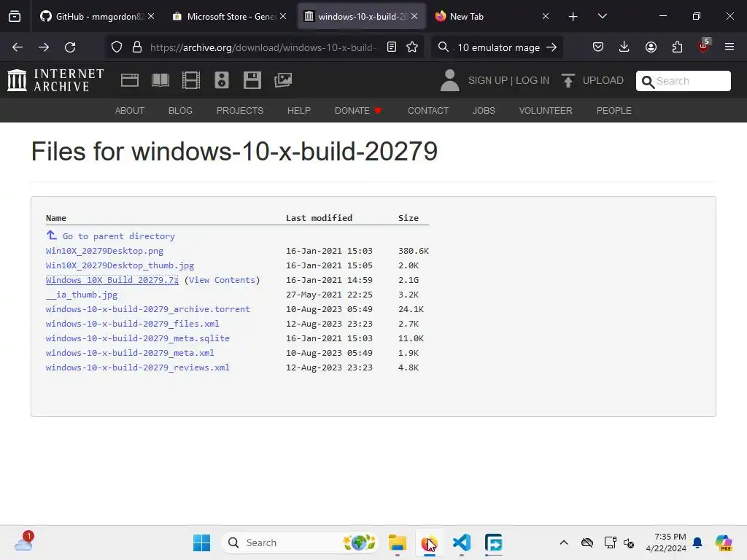Bookmark this page with star
This screenshot has height=560, width=747.
(412, 47)
